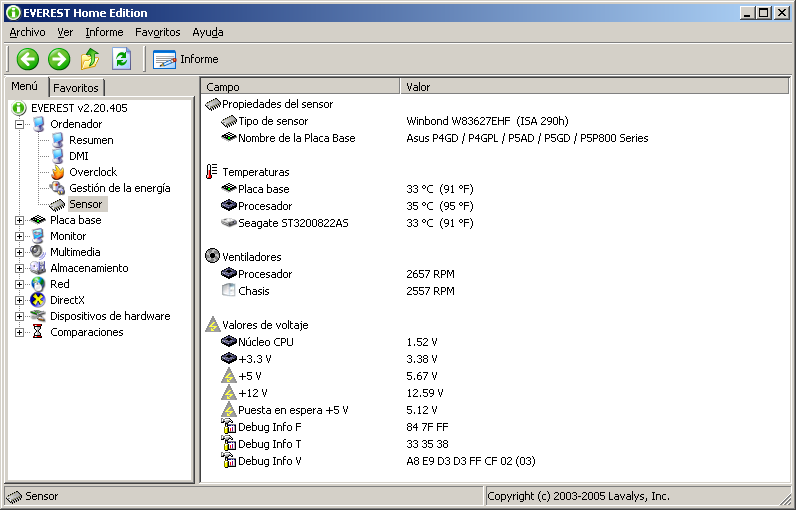Click the Up level arrow toolbar icon
796x510 pixels.
coord(90,59)
